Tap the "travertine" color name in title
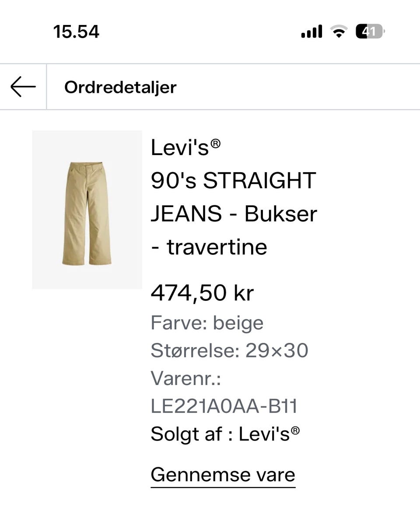 (217, 247)
